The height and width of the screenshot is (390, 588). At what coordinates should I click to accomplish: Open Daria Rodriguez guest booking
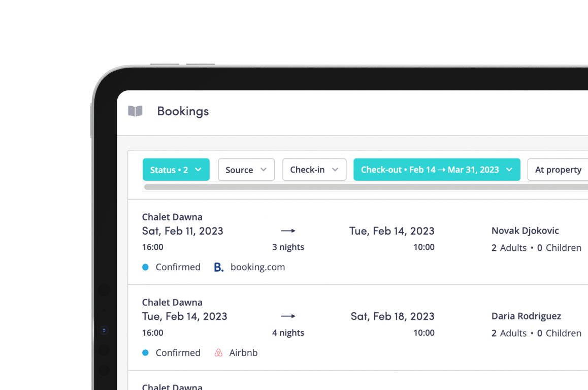[x=526, y=316]
